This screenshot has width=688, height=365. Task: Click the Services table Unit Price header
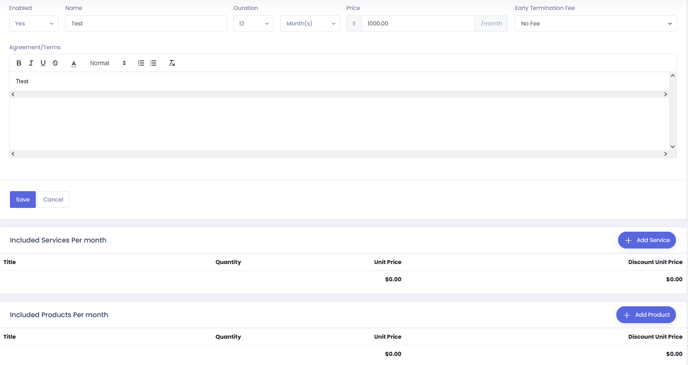(387, 262)
